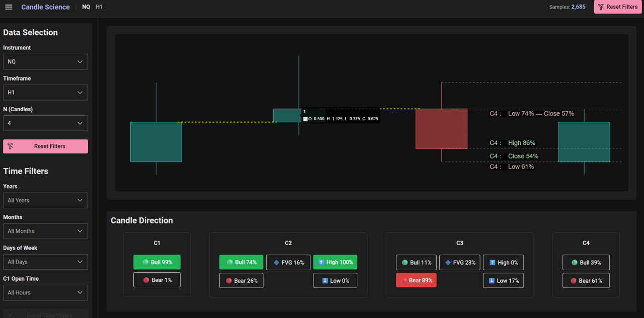644x318 pixels.
Task: Click the H1 label in header
Action: 99,7
